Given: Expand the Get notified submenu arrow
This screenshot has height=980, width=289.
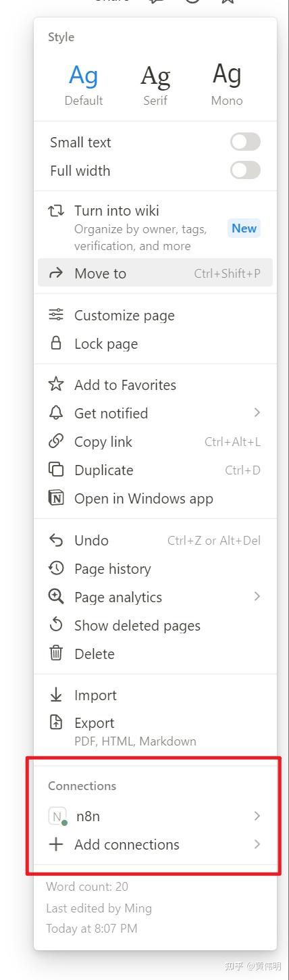Looking at the screenshot, I should [x=257, y=412].
